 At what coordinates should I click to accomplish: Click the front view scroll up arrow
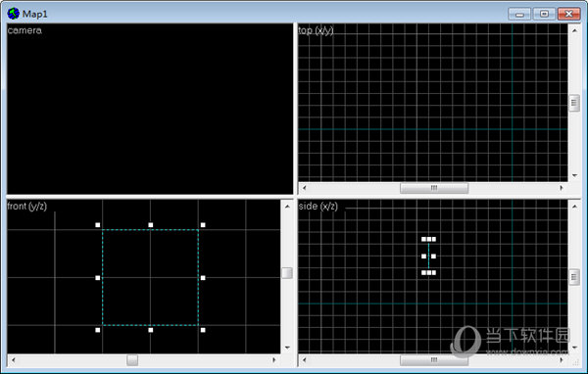(287, 207)
